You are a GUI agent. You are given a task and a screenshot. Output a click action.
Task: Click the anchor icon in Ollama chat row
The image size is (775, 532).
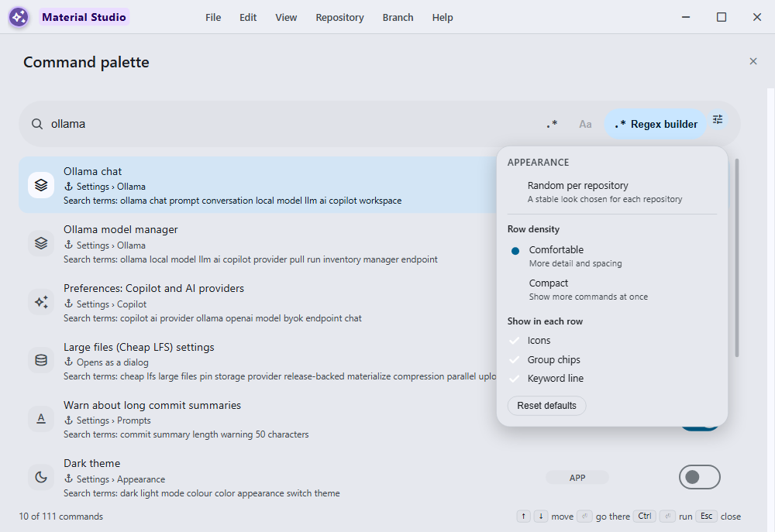(68, 186)
